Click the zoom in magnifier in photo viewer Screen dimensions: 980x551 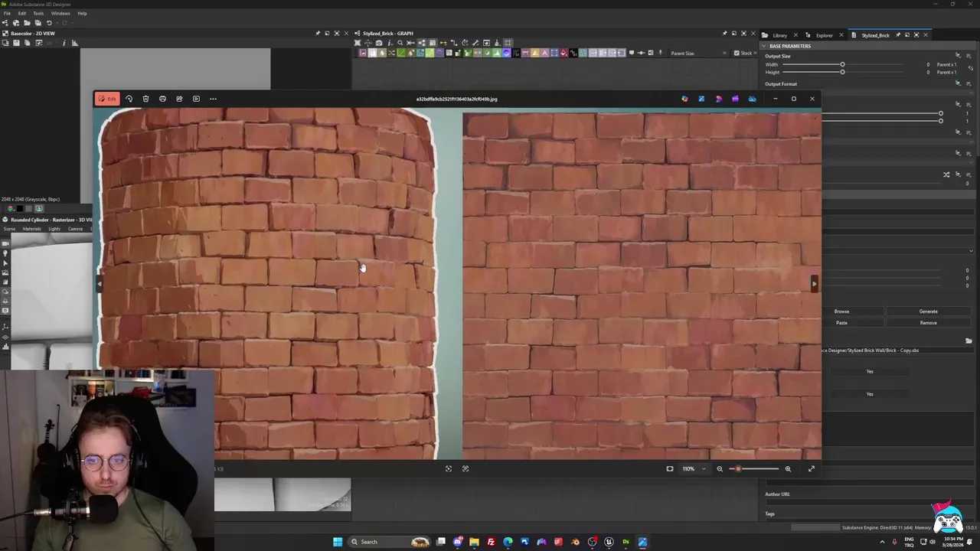(x=788, y=468)
